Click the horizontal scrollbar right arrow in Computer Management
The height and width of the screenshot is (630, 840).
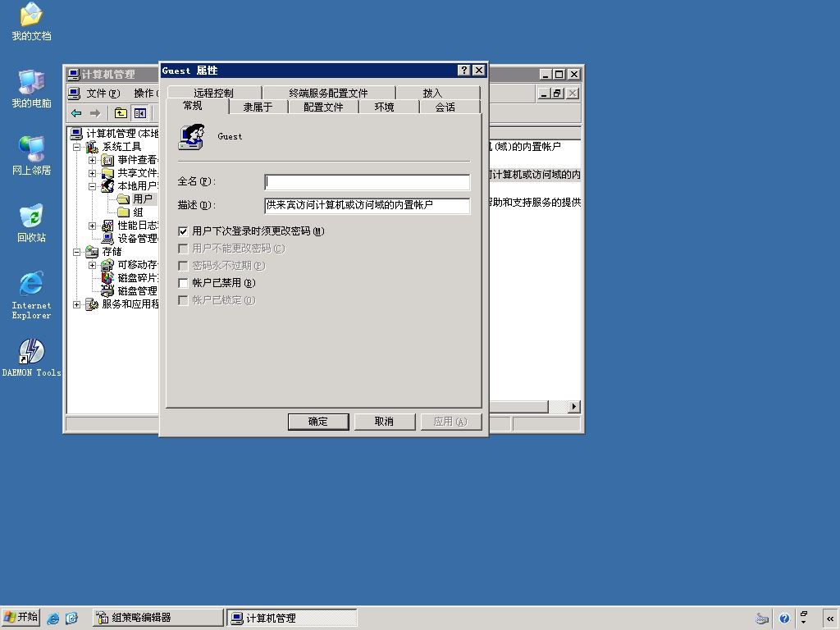pyautogui.click(x=574, y=407)
